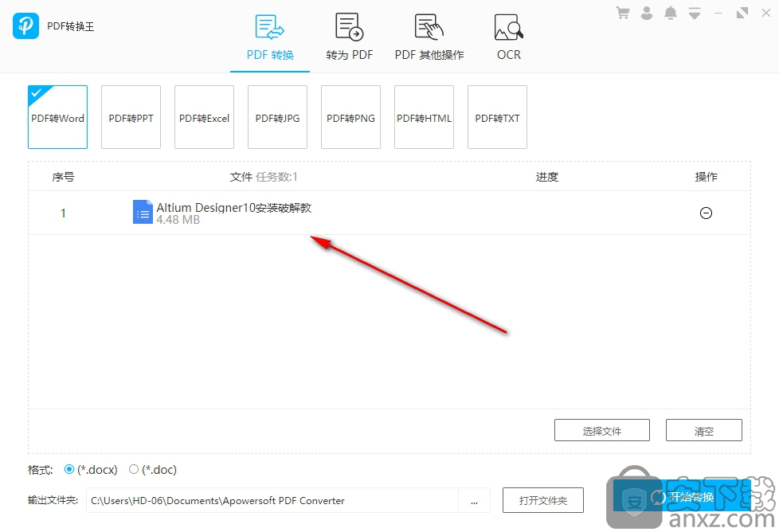Select the Altium Designer10安装破解教 file name
This screenshot has height=532, width=779.
coord(234,207)
